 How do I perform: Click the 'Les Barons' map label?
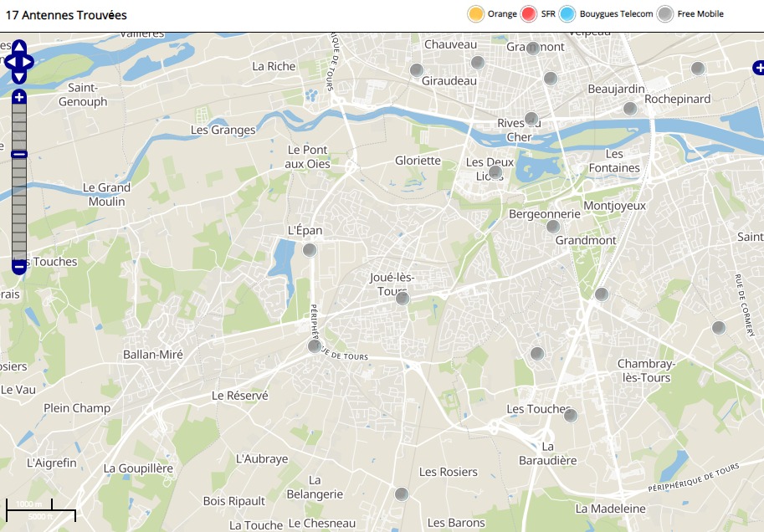tap(456, 523)
